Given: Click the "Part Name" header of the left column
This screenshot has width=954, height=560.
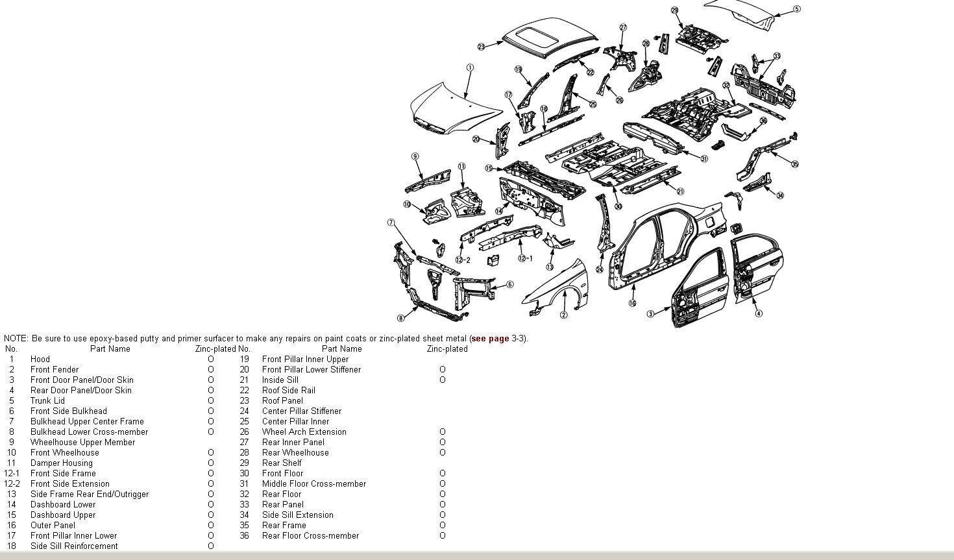Looking at the screenshot, I should [110, 348].
